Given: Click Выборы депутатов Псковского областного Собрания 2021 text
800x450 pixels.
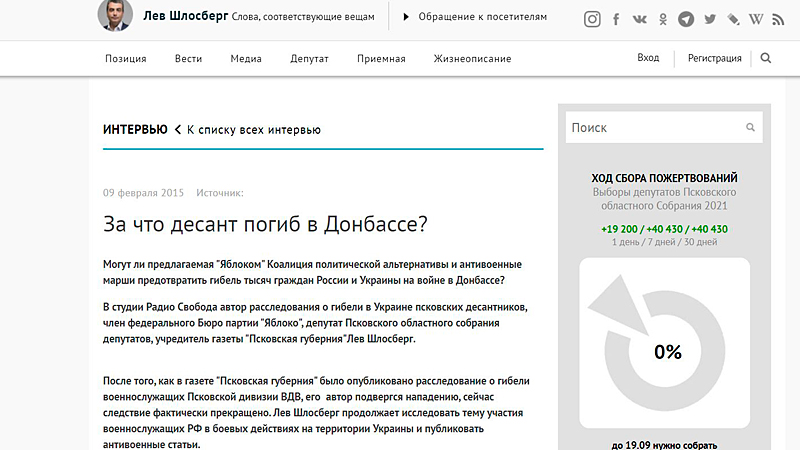Looking at the screenshot, I should click(664, 199).
